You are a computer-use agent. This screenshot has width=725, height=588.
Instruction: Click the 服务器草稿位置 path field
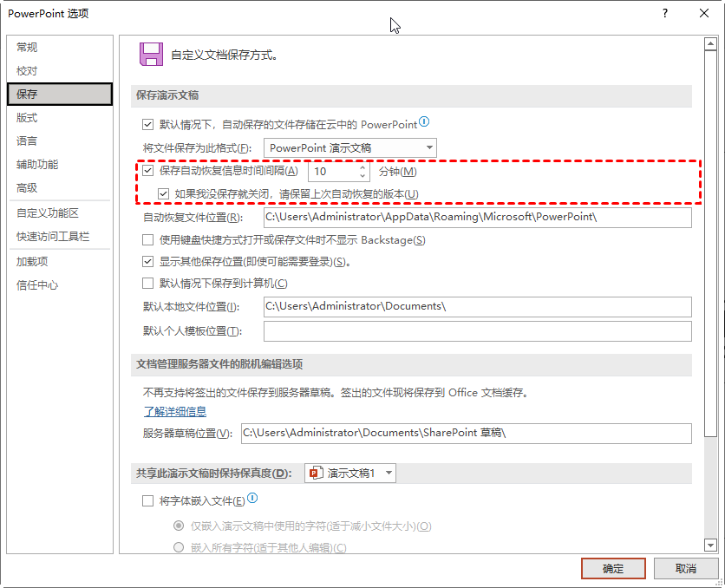pos(466,434)
